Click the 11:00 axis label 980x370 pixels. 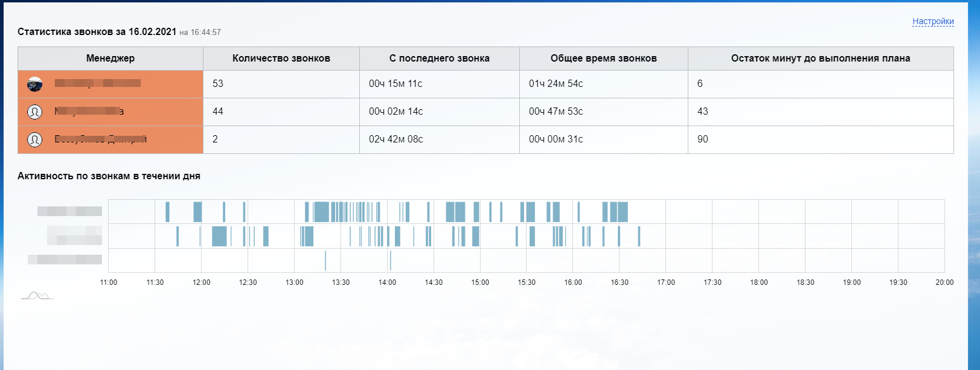109,282
